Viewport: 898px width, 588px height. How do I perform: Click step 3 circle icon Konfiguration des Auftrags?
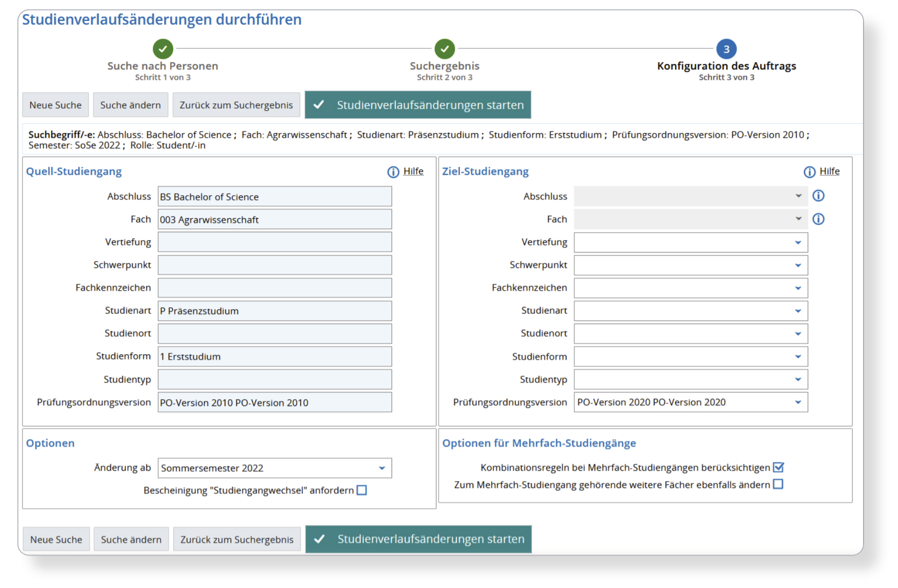tap(726, 49)
